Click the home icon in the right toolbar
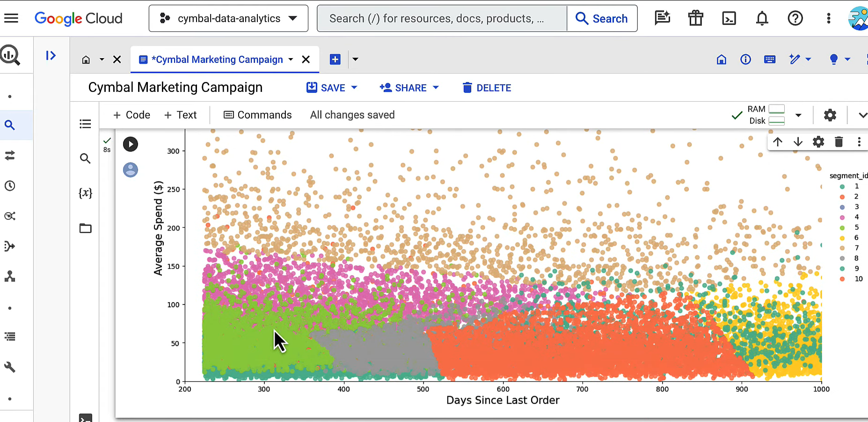Image resolution: width=868 pixels, height=422 pixels. (722, 59)
